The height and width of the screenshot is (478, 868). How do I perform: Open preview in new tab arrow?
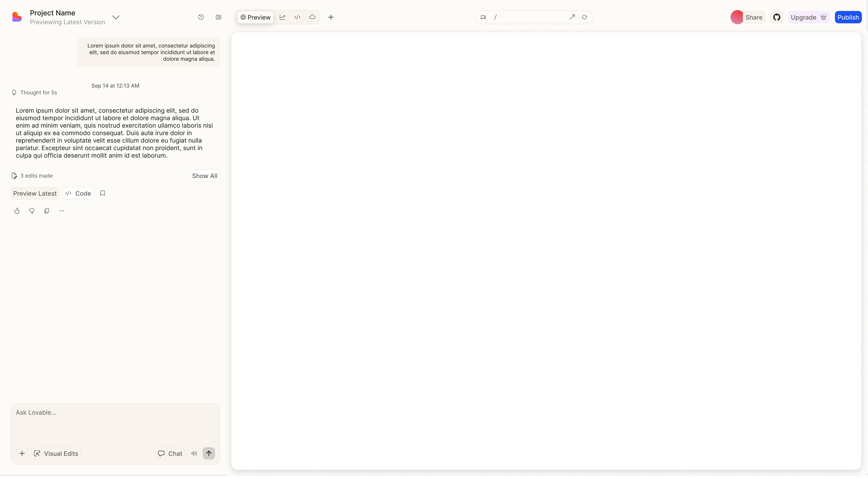pyautogui.click(x=572, y=17)
